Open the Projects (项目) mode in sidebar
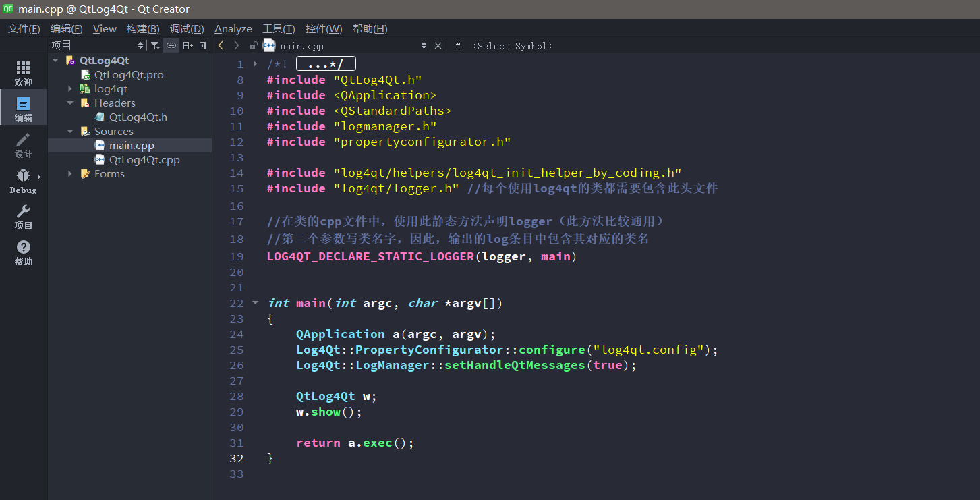This screenshot has width=980, height=500. 24,217
